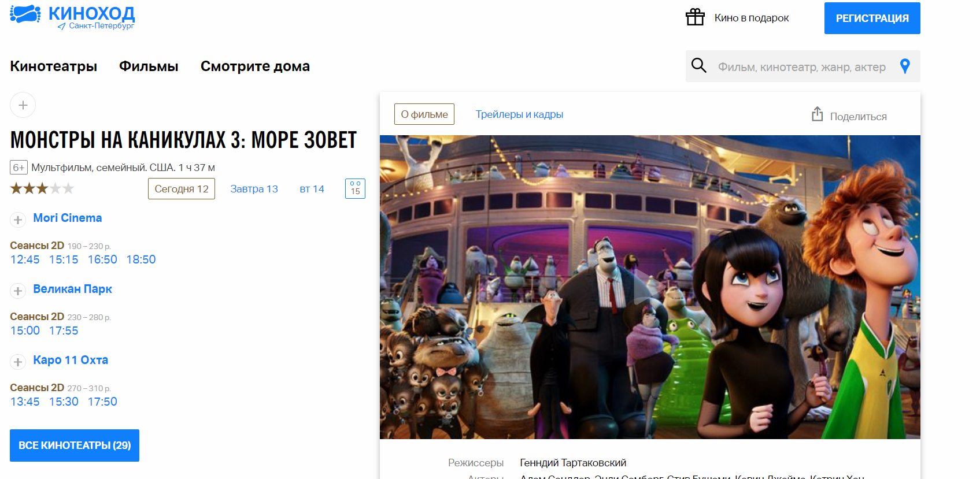Switch to the О фильме tab
Viewport: 980px width, 479px height.
pyautogui.click(x=424, y=114)
